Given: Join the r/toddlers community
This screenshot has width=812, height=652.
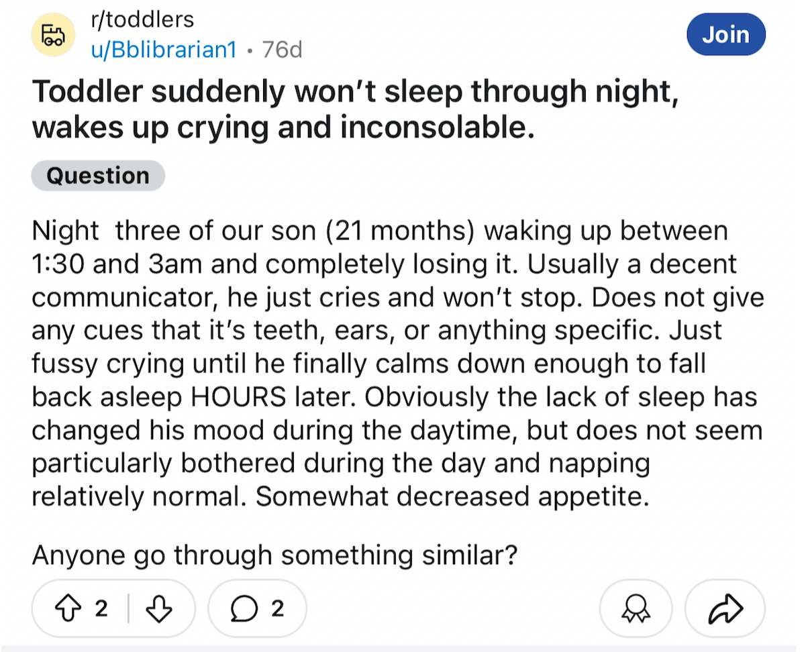Looking at the screenshot, I should 726,34.
